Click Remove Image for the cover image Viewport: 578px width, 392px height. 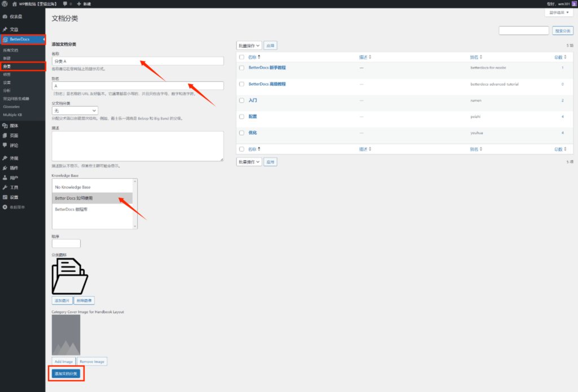coord(92,362)
